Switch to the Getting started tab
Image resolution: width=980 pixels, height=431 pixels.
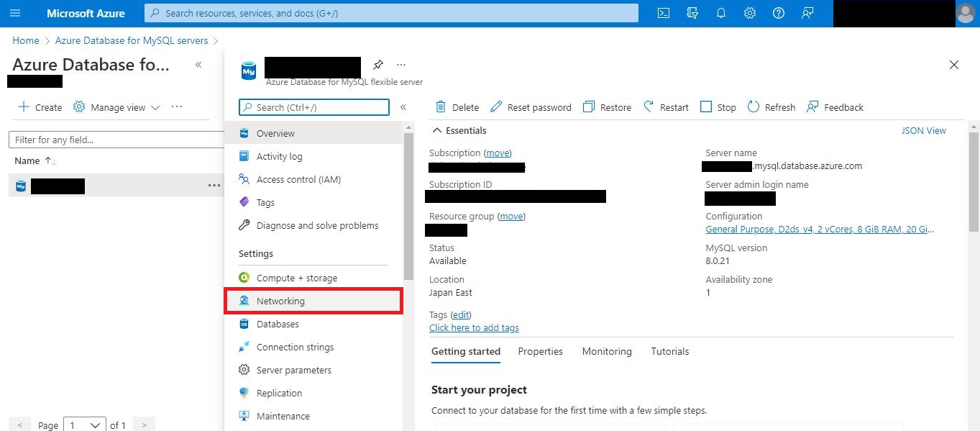coord(466,351)
